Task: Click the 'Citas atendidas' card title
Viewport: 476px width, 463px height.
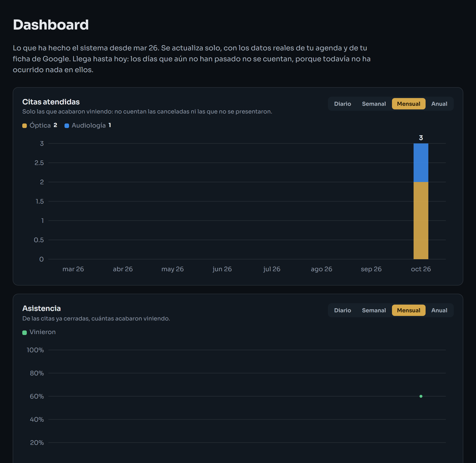Action: click(x=51, y=102)
